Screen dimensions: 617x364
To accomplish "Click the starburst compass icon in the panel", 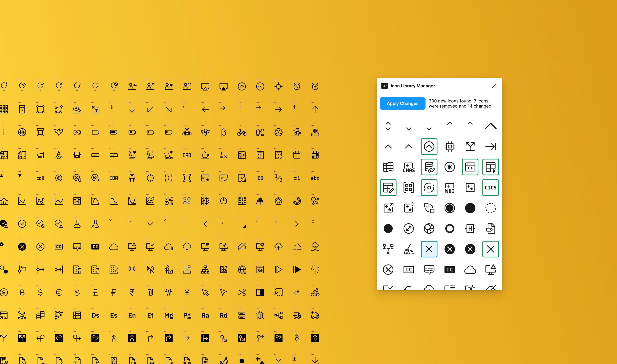I will tap(450, 167).
